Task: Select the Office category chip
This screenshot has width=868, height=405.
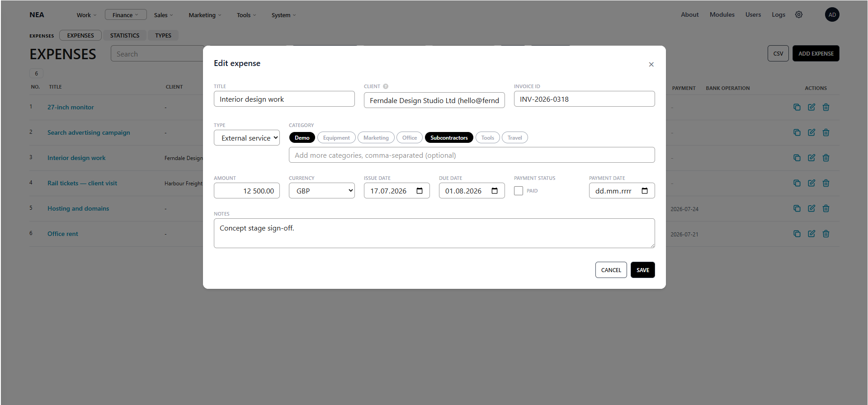Action: pyautogui.click(x=410, y=138)
